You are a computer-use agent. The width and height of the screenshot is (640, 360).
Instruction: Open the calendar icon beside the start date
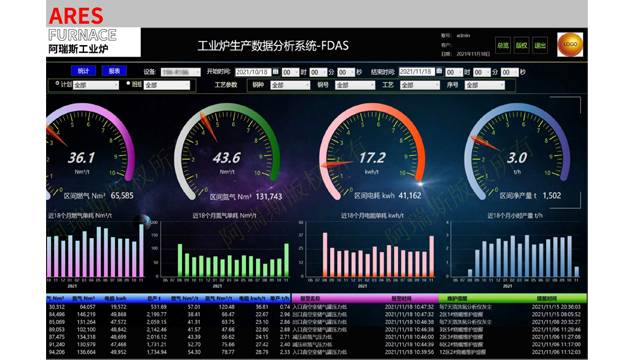(x=276, y=71)
